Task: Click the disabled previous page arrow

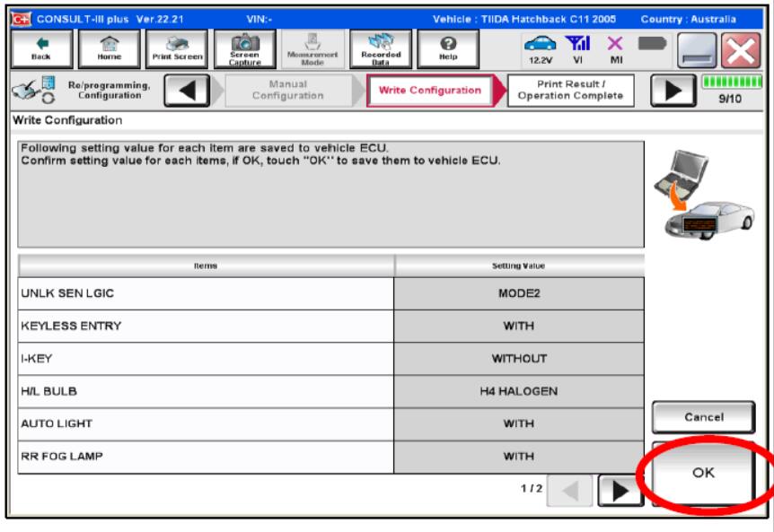Action: pyautogui.click(x=569, y=491)
